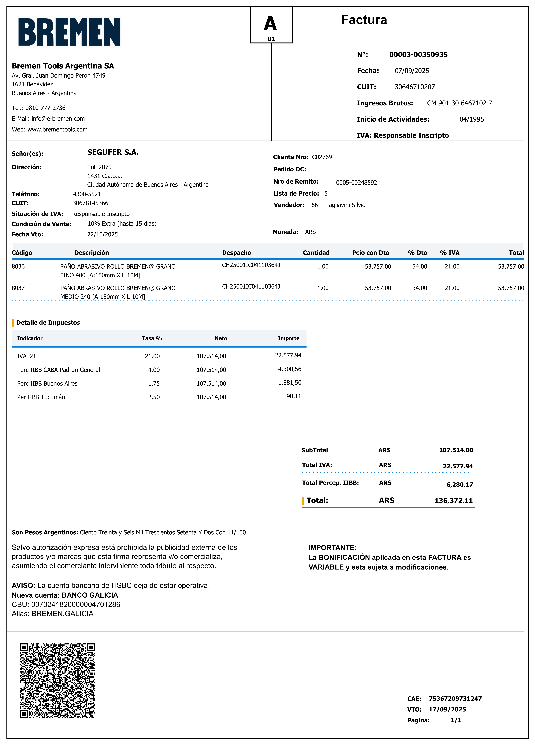Click the customer name SEGUFER S.A.
The image size is (535, 756).
pyautogui.click(x=113, y=152)
